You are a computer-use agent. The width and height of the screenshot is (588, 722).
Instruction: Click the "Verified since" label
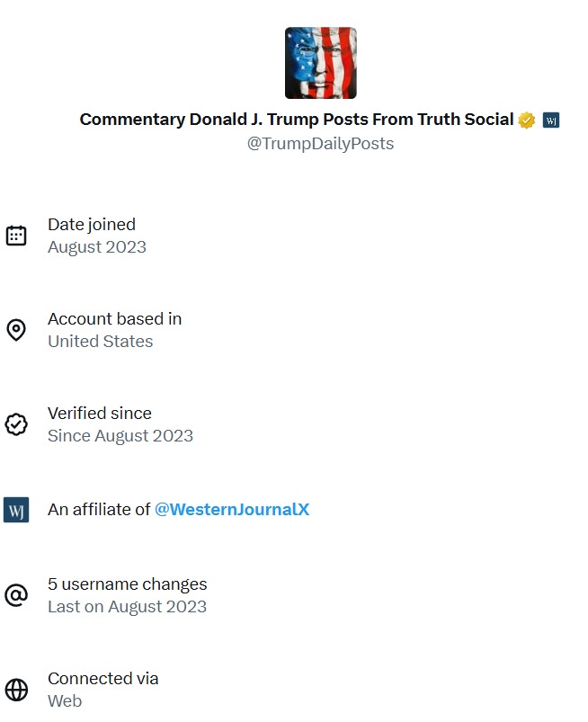[x=99, y=414]
